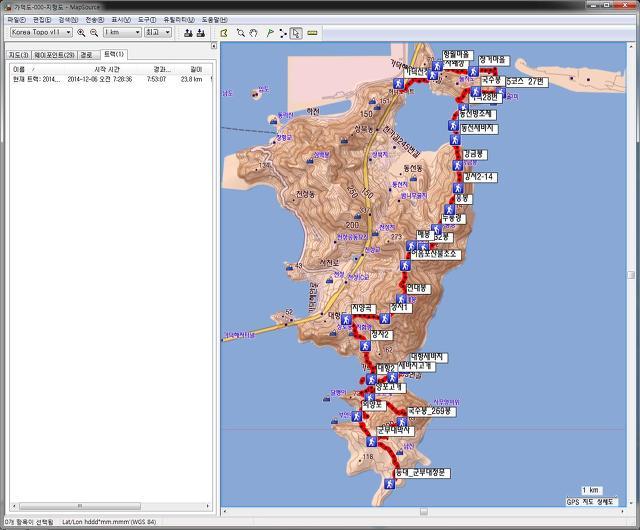Open the 1 km zoom scale dropdown
640x530 pixels.
coord(122,32)
